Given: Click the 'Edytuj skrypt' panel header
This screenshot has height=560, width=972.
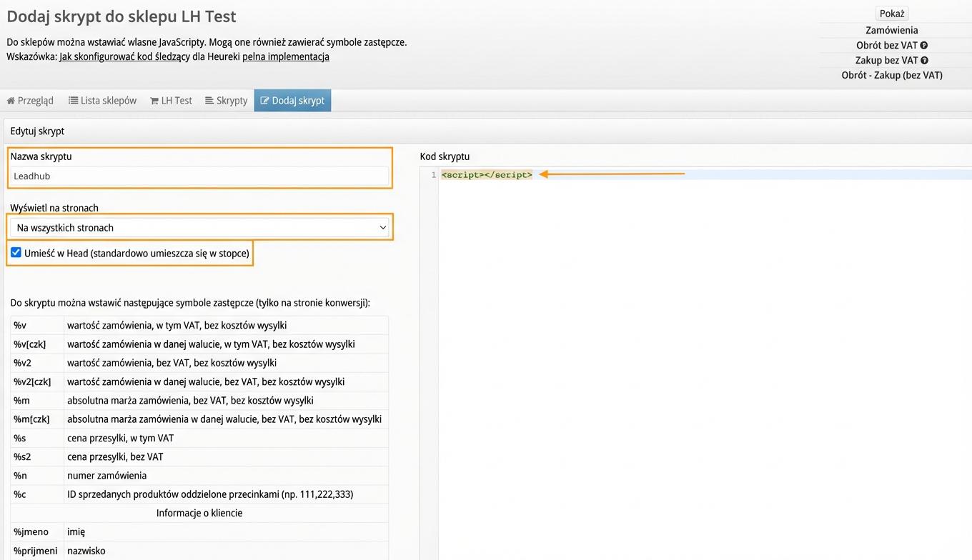Looking at the screenshot, I should tap(37, 131).
